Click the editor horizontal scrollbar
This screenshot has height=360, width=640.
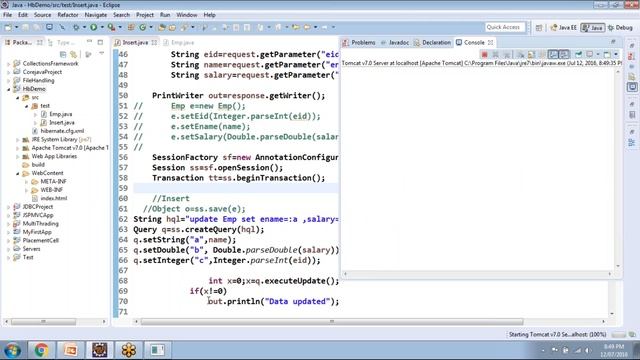(331, 322)
